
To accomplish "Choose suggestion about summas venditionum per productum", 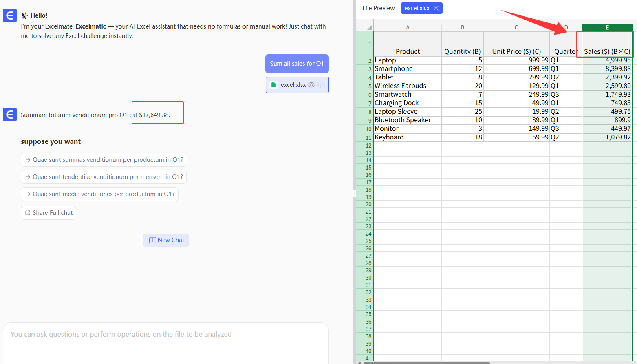I will 104,160.
